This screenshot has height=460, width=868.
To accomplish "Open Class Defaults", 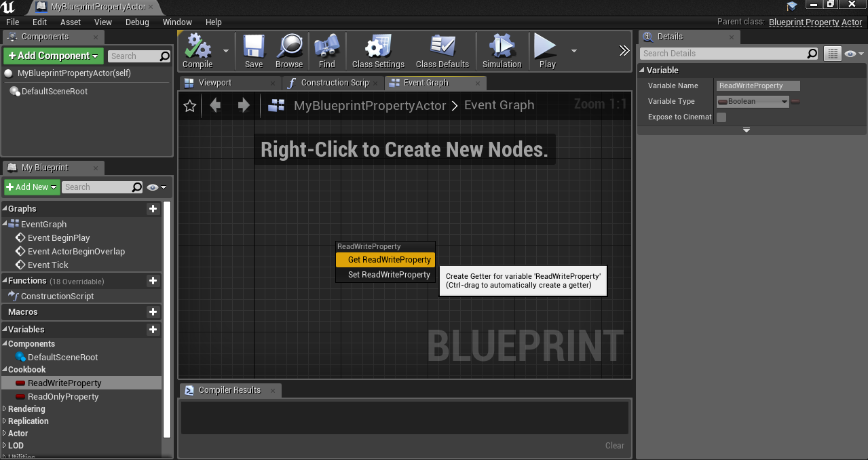I will click(442, 52).
